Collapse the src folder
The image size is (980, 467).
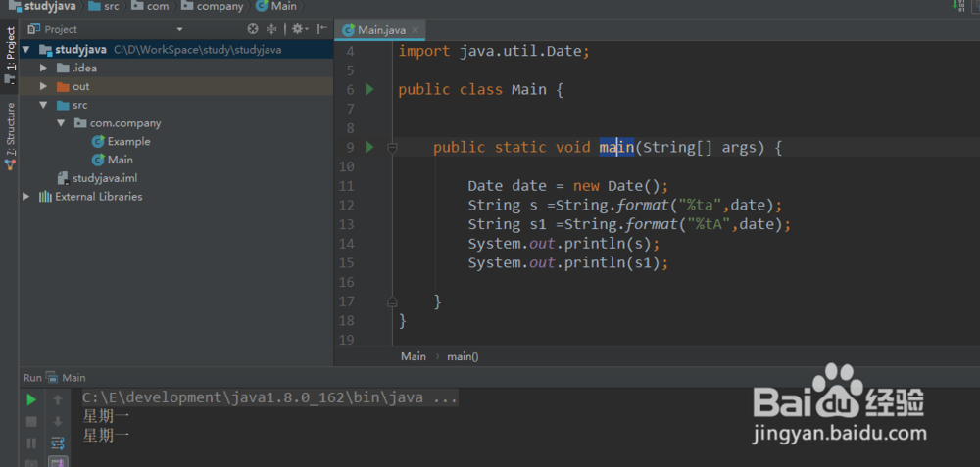coord(43,105)
